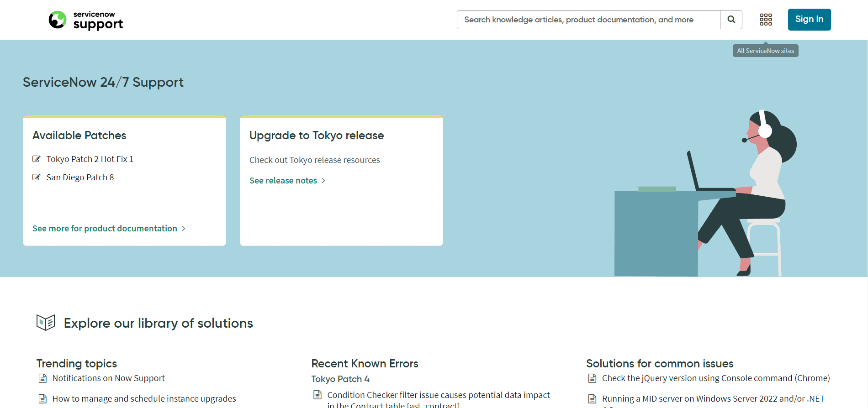Click document icon beside MID server article
Image resolution: width=868 pixels, height=408 pixels.
click(x=593, y=399)
